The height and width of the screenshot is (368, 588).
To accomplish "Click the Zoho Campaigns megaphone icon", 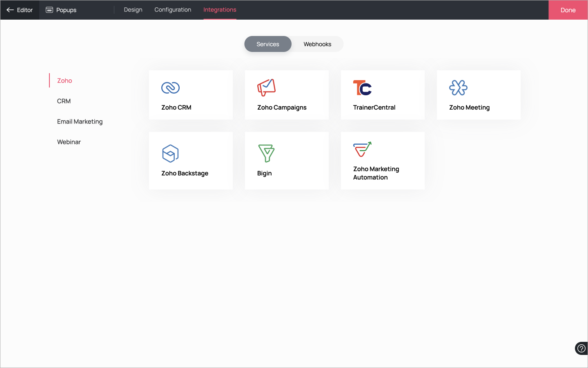I will 266,88.
